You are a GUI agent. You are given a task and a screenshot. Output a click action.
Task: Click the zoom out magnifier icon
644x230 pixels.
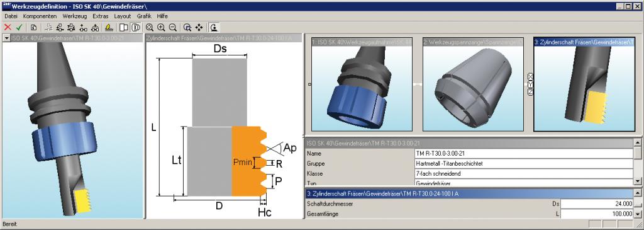(173, 27)
